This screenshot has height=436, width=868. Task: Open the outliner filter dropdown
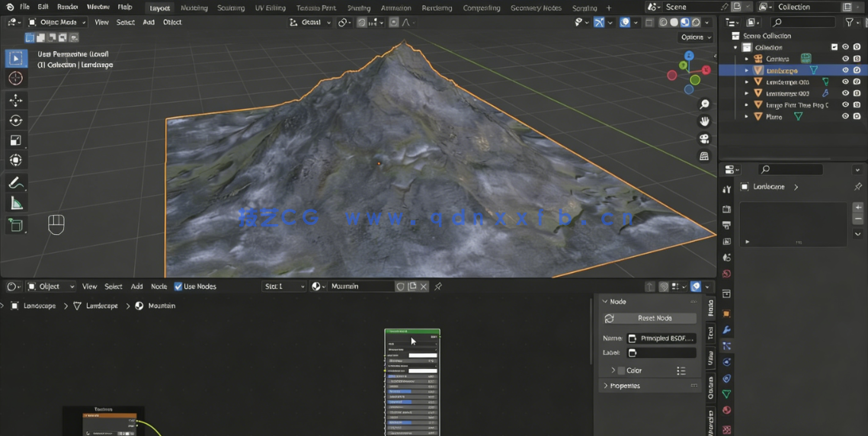[x=852, y=22]
